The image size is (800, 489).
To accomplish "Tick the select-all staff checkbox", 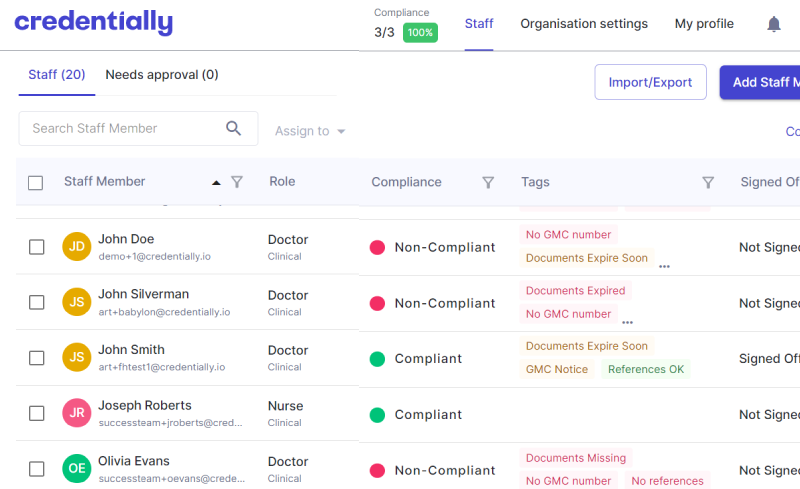I will pos(35,183).
